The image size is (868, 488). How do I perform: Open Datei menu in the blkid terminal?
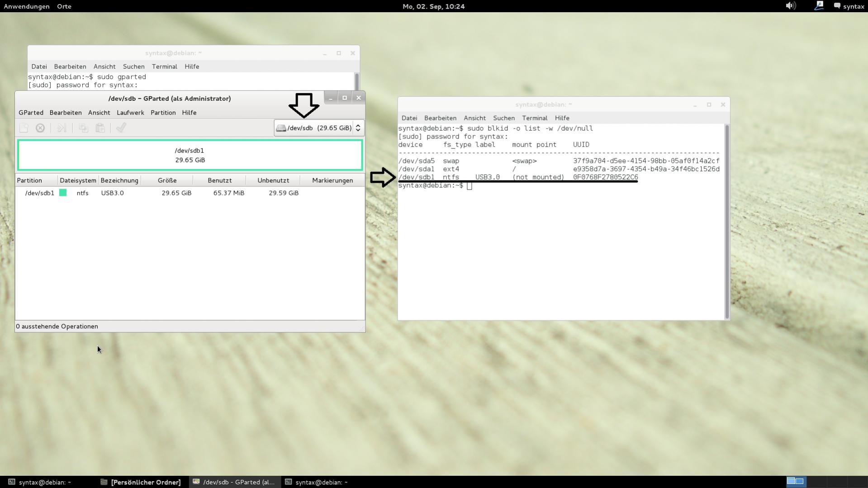click(409, 118)
